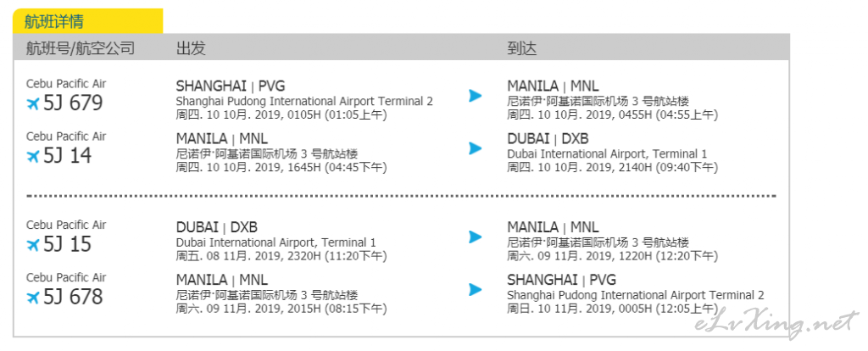Click SHANGHAI | PVG departure heading

coord(231,86)
